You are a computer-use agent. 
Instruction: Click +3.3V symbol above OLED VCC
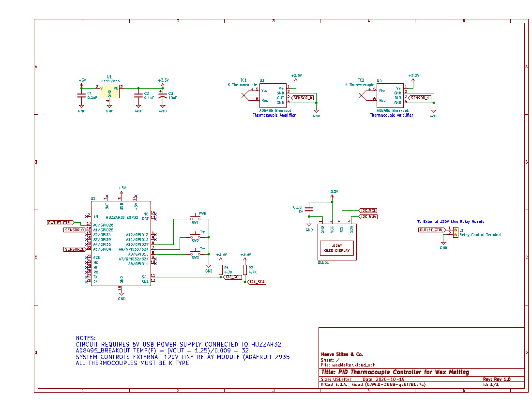pyautogui.click(x=333, y=194)
